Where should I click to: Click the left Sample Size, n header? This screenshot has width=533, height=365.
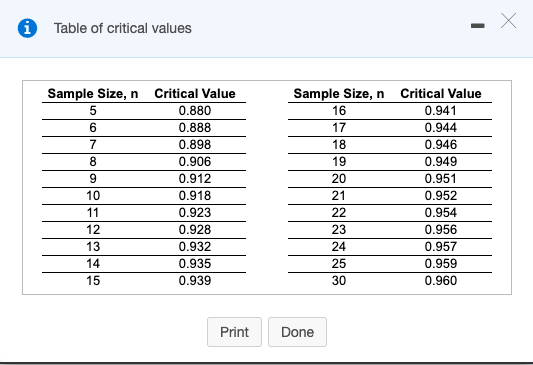(x=93, y=93)
